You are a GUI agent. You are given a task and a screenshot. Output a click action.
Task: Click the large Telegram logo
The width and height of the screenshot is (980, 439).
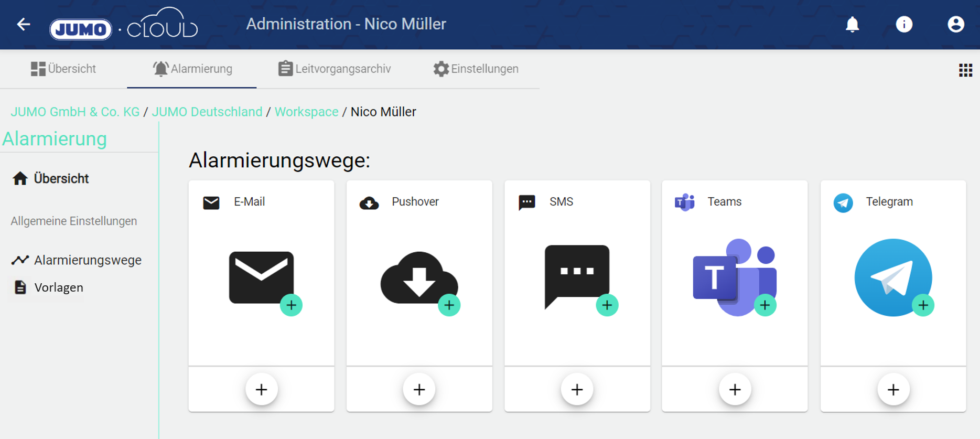coord(892,277)
